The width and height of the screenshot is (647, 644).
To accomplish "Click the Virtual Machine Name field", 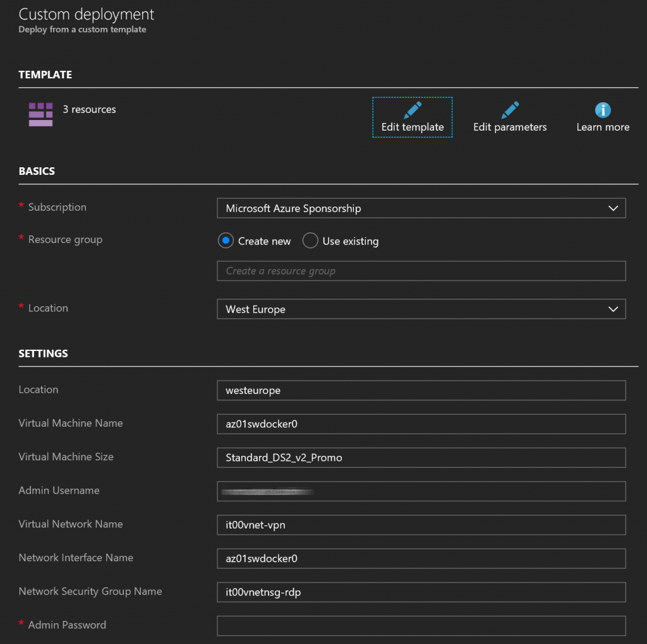I will (421, 424).
